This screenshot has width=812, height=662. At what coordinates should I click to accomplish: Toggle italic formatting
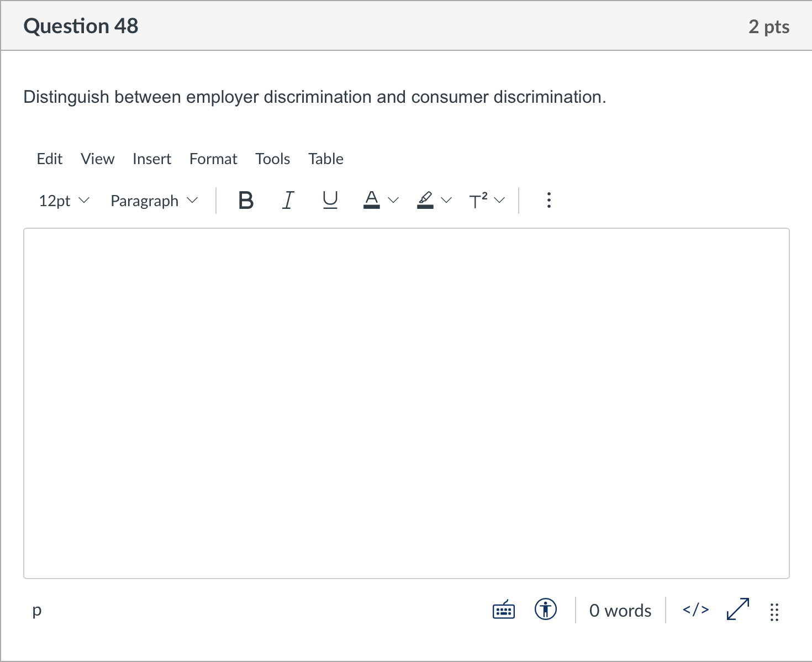click(x=288, y=200)
